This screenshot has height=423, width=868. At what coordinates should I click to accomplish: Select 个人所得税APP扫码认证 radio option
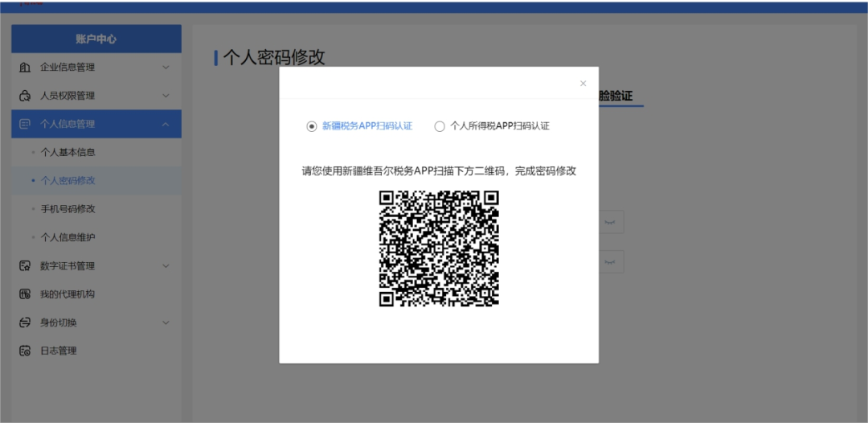[440, 126]
